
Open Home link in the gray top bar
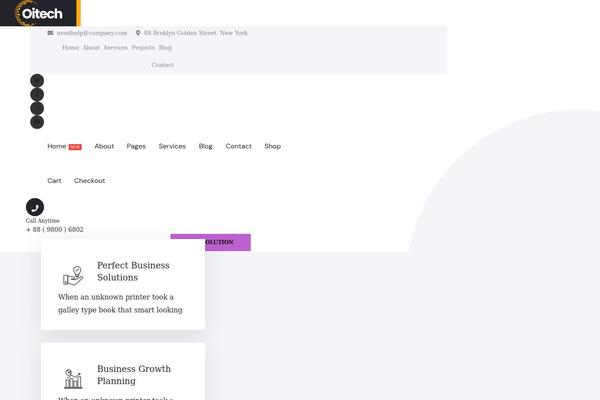[x=70, y=48]
